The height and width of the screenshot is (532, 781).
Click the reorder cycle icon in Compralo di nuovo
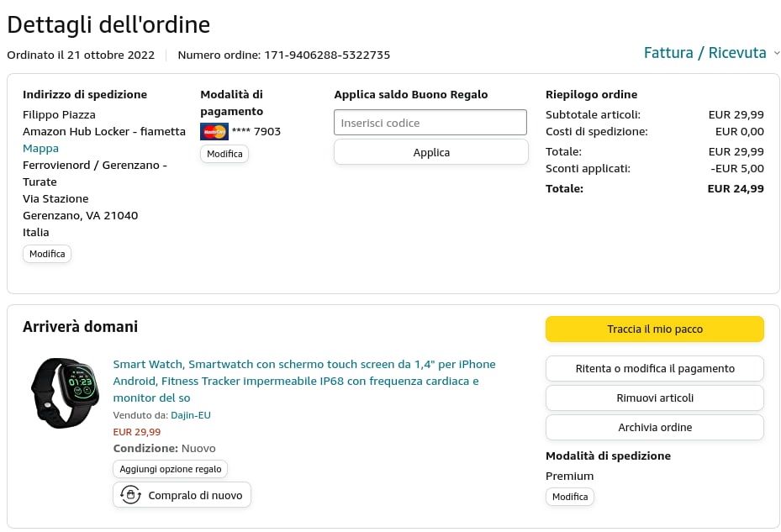point(130,495)
